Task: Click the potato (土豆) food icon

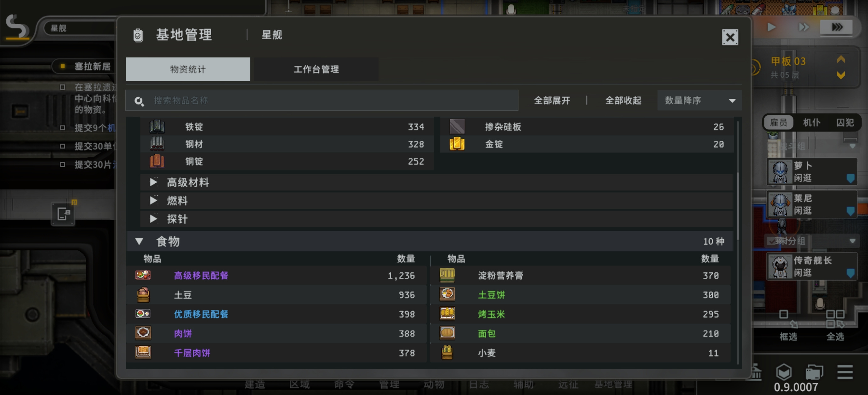Action: click(x=143, y=295)
